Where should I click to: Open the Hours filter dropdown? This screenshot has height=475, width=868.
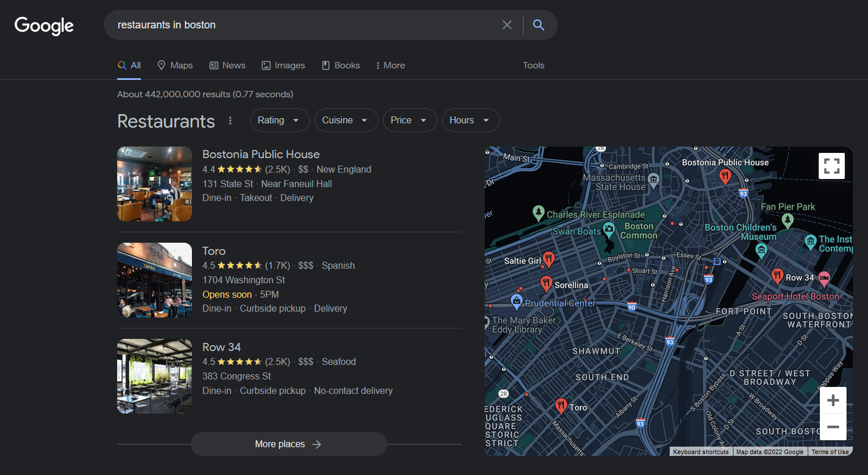tap(470, 120)
